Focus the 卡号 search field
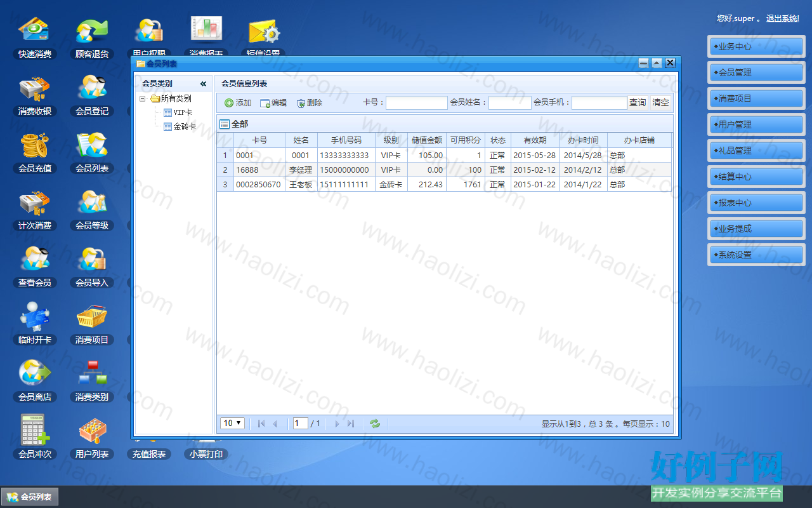Image resolution: width=812 pixels, height=508 pixels. (416, 103)
